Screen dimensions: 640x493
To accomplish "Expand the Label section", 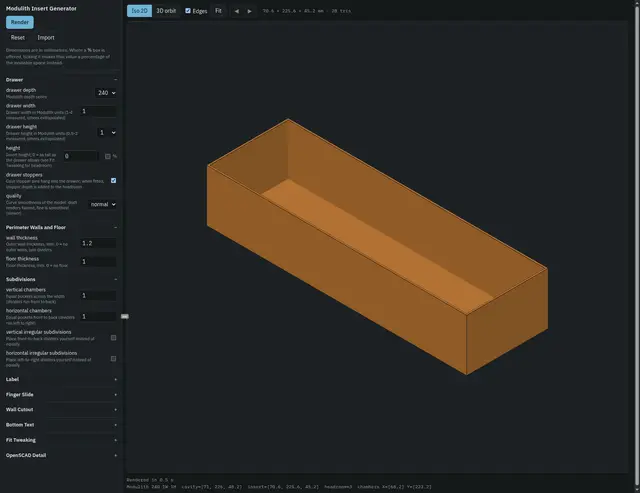I will (x=61, y=379).
